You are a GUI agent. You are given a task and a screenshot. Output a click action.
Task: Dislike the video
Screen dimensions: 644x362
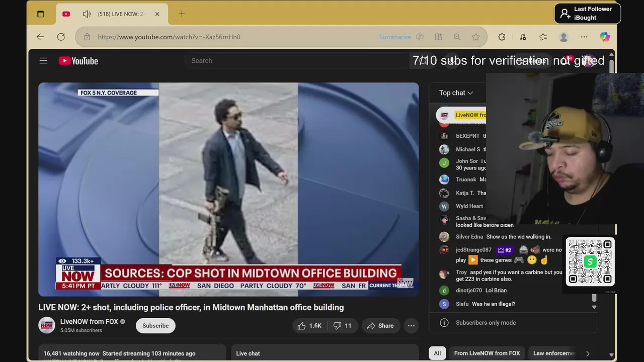coord(342,326)
